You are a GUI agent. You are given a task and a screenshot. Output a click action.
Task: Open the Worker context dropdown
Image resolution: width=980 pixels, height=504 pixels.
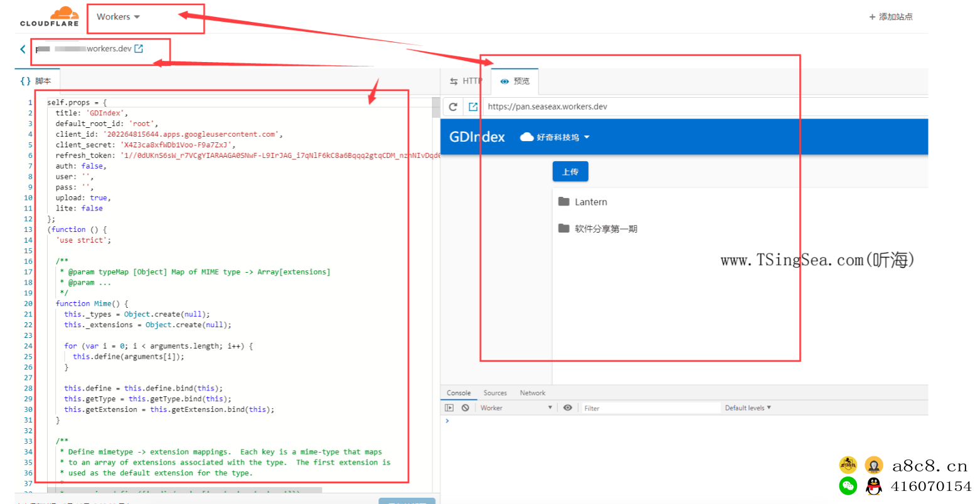click(x=516, y=407)
